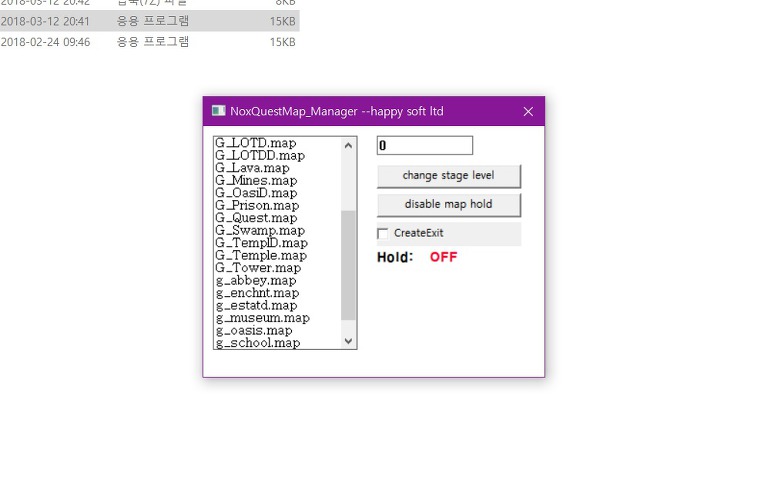Screen dimensions: 764x496
Task: Select g_school.map in the list
Action: coord(278,343)
